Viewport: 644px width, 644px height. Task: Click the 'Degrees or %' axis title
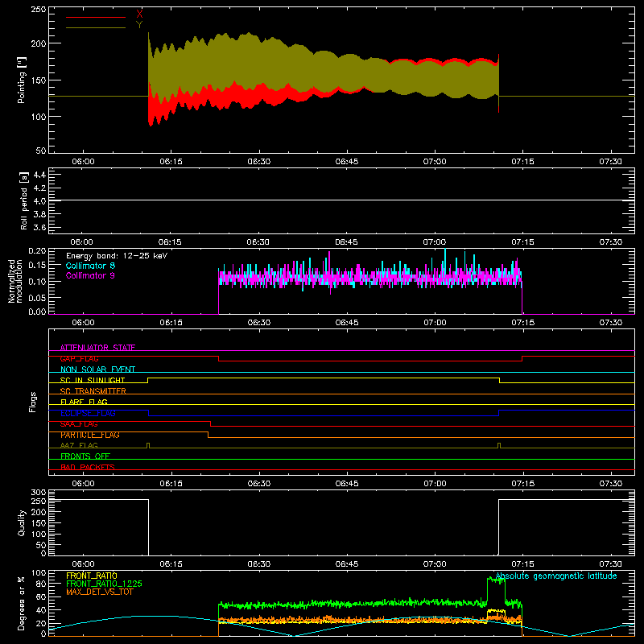pos(22,603)
